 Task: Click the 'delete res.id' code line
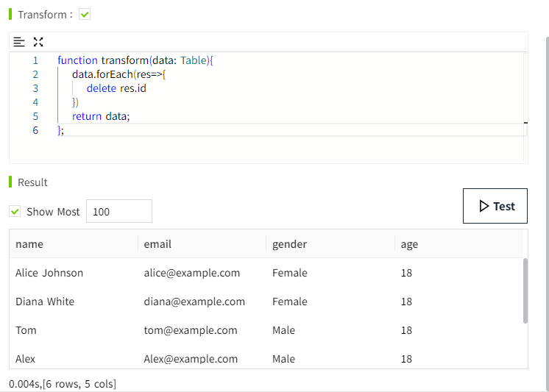click(116, 88)
